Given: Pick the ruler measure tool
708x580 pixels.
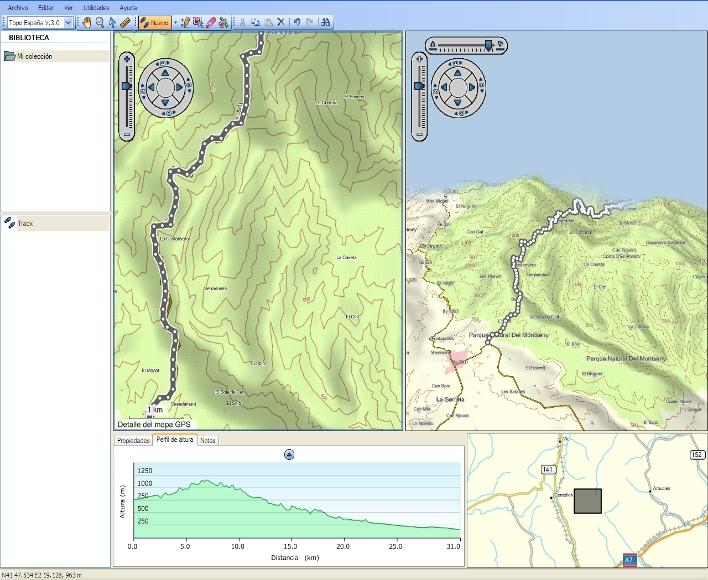Looking at the screenshot, I should pyautogui.click(x=125, y=21).
